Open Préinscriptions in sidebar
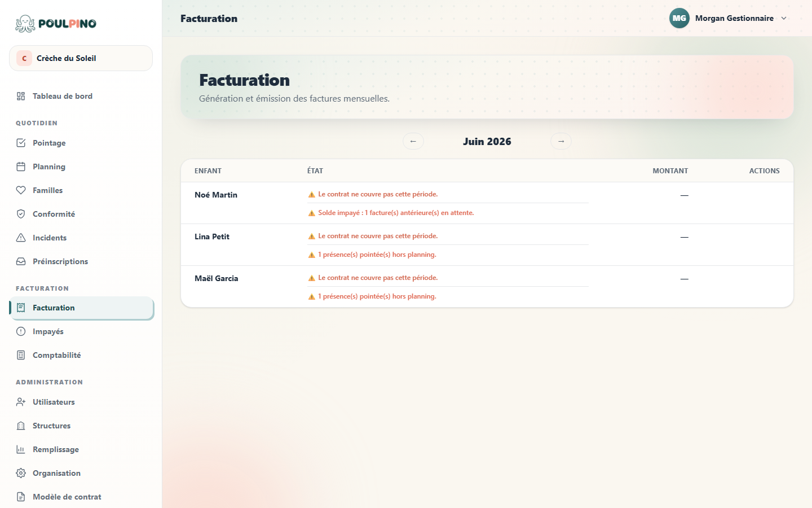Image resolution: width=812 pixels, height=508 pixels. pyautogui.click(x=81, y=261)
